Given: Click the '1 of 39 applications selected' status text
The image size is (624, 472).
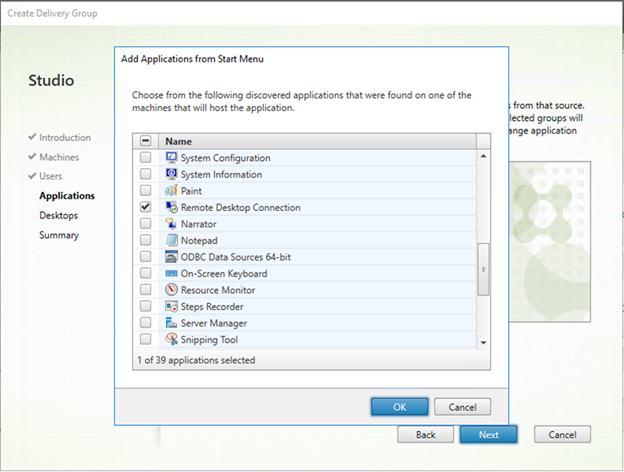Looking at the screenshot, I should (196, 360).
